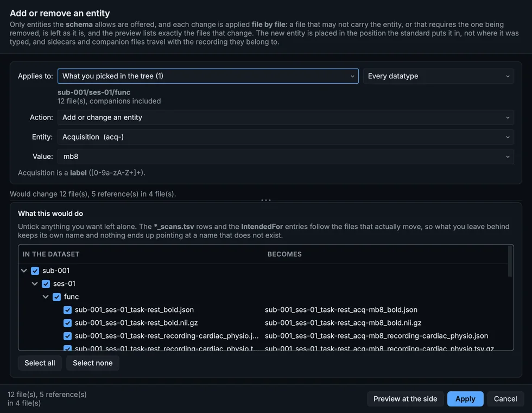Untick the ses-01 checkbox
This screenshot has width=532, height=413.
(46, 284)
